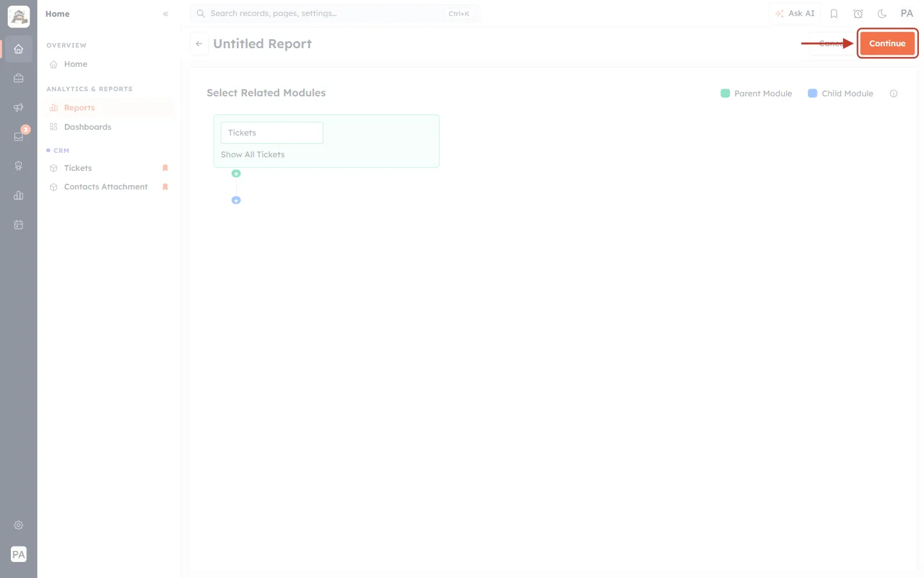Image resolution: width=924 pixels, height=578 pixels.
Task: Click the Parent Module green swatch
Action: (x=725, y=94)
